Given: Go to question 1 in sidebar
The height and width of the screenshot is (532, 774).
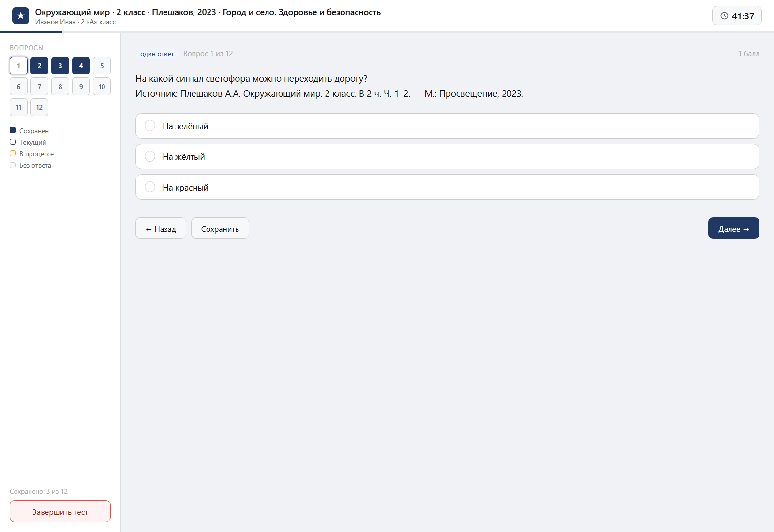Looking at the screenshot, I should (x=18, y=66).
